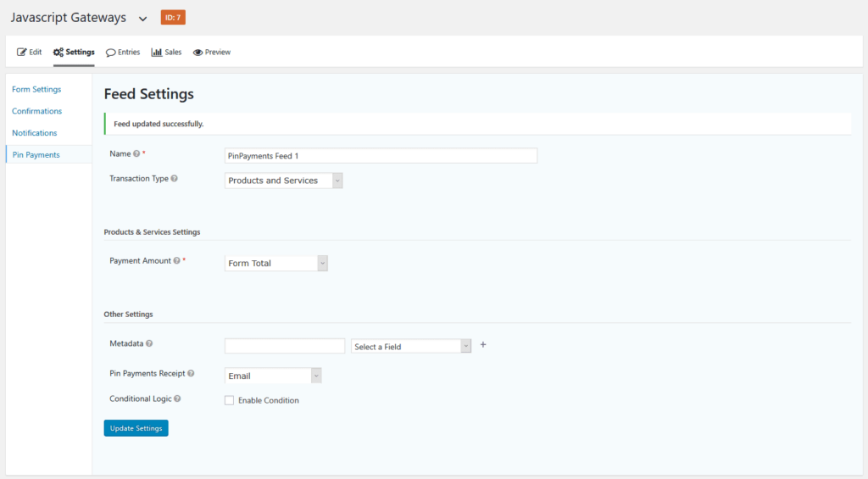The height and width of the screenshot is (479, 868).
Task: Open the Transaction Type dropdown
Action: [283, 181]
